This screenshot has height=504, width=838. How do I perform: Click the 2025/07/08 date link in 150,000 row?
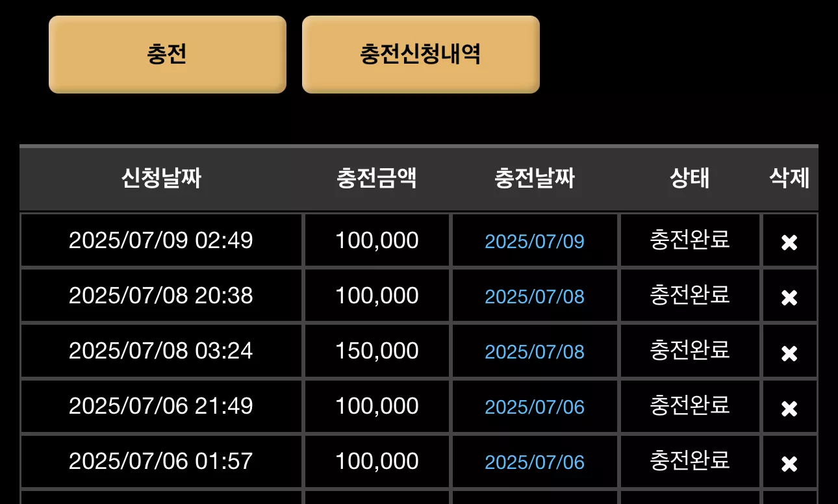[x=535, y=352]
